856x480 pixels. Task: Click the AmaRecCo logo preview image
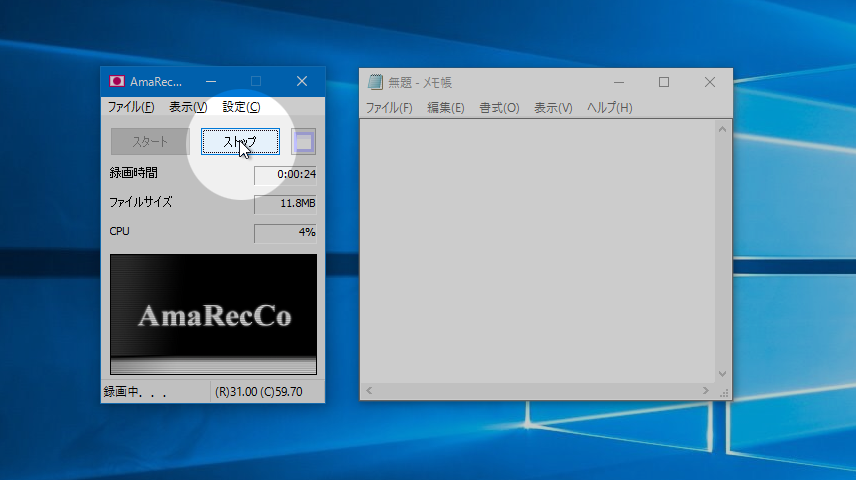pyautogui.click(x=213, y=314)
